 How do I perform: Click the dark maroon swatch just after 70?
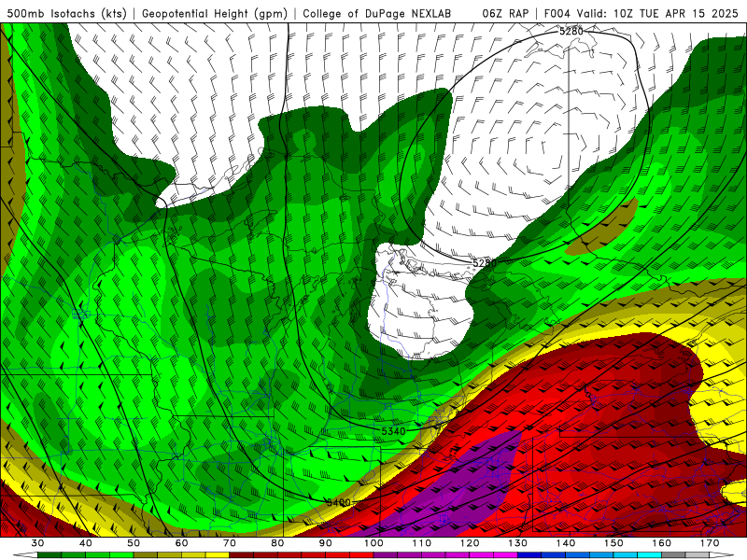pyautogui.click(x=242, y=555)
